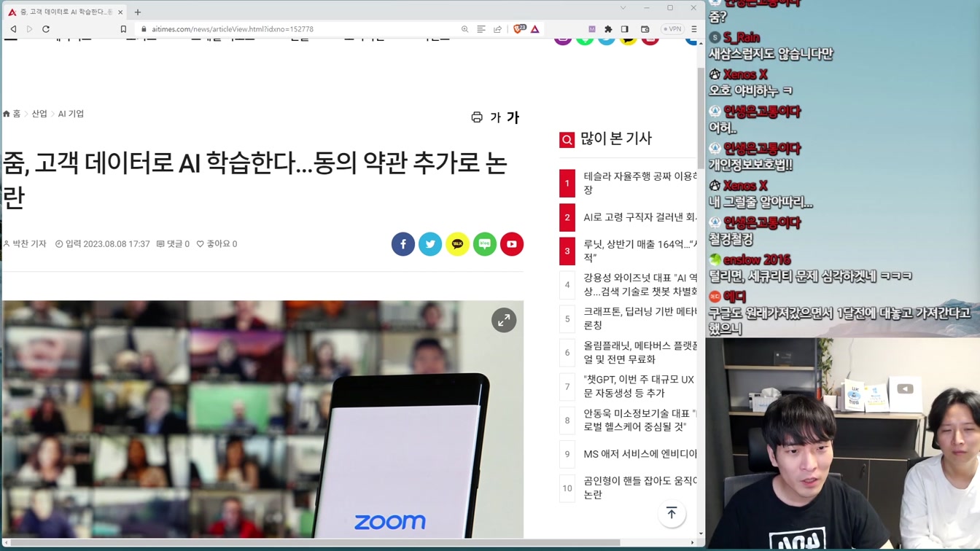Open Brave Shields lion icon
This screenshot has width=980, height=551.
[518, 29]
